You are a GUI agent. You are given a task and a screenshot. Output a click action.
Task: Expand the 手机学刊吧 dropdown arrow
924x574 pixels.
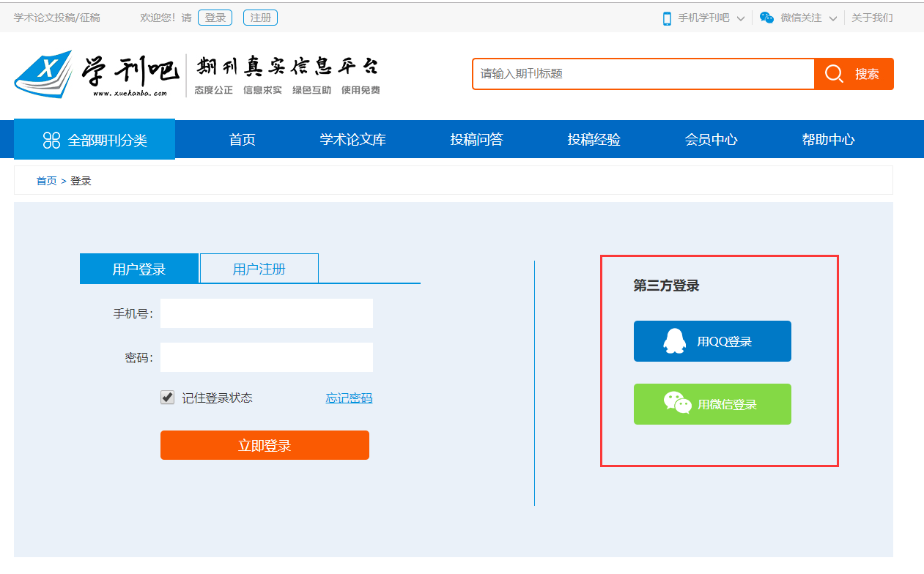coord(740,18)
